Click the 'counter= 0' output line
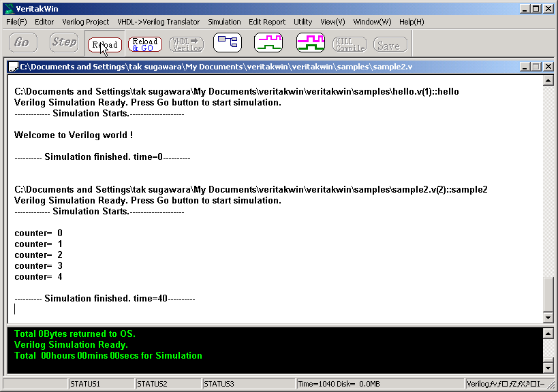Screen dimensions: 558x392 [x=38, y=233]
